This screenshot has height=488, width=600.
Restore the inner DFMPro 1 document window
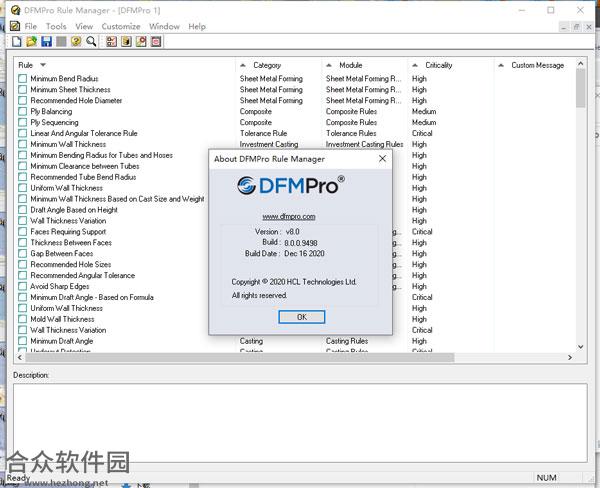click(x=576, y=27)
